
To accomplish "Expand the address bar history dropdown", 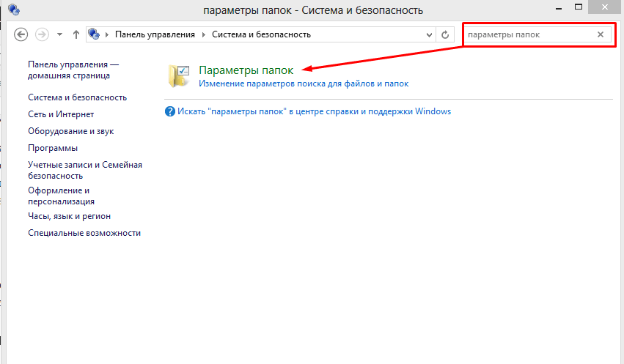I will pos(429,34).
